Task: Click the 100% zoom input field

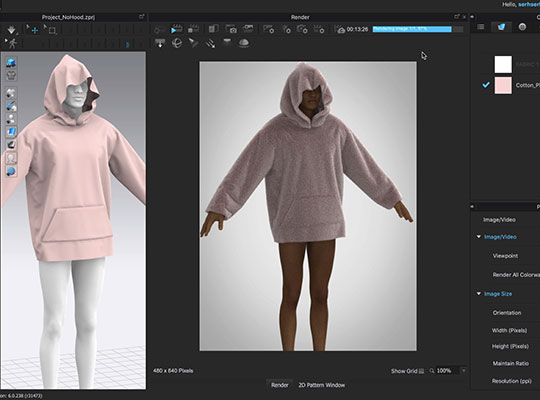Action: pos(447,371)
